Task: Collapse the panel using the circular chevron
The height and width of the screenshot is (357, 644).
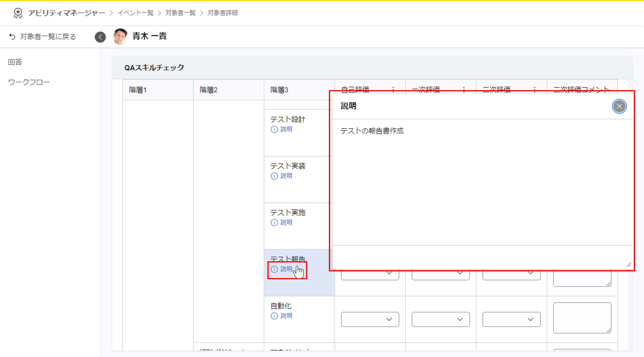Action: point(100,37)
